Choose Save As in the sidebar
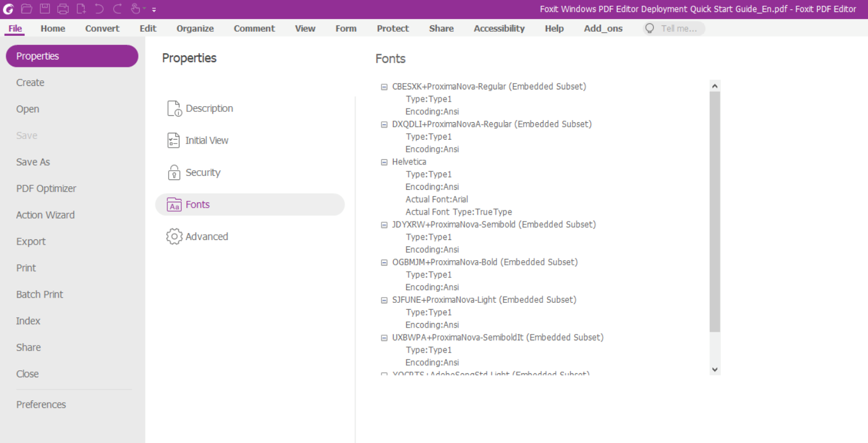The image size is (868, 443). [x=33, y=162]
